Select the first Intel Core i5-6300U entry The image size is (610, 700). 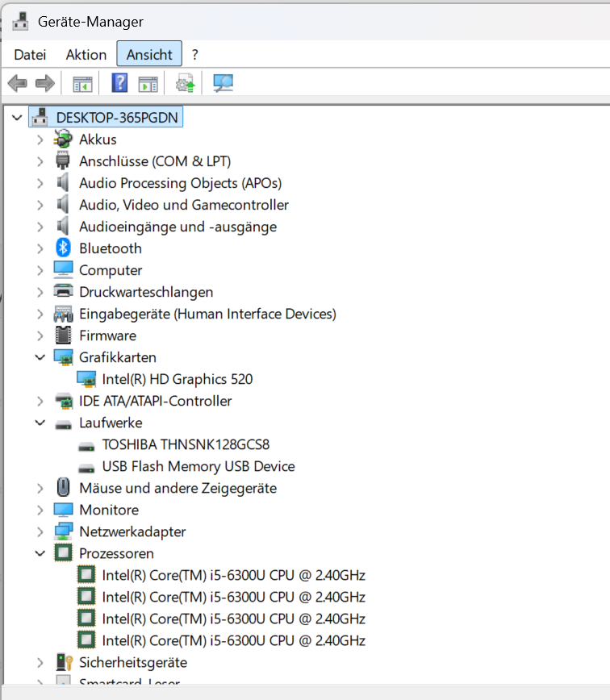pos(233,575)
